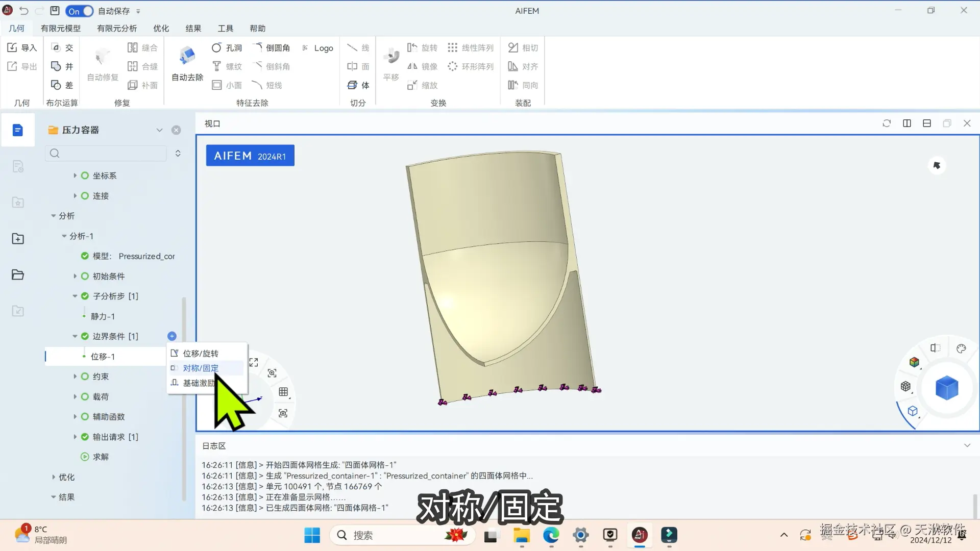Click the blue view cube icon
Viewport: 980px width, 551px height.
946,388
